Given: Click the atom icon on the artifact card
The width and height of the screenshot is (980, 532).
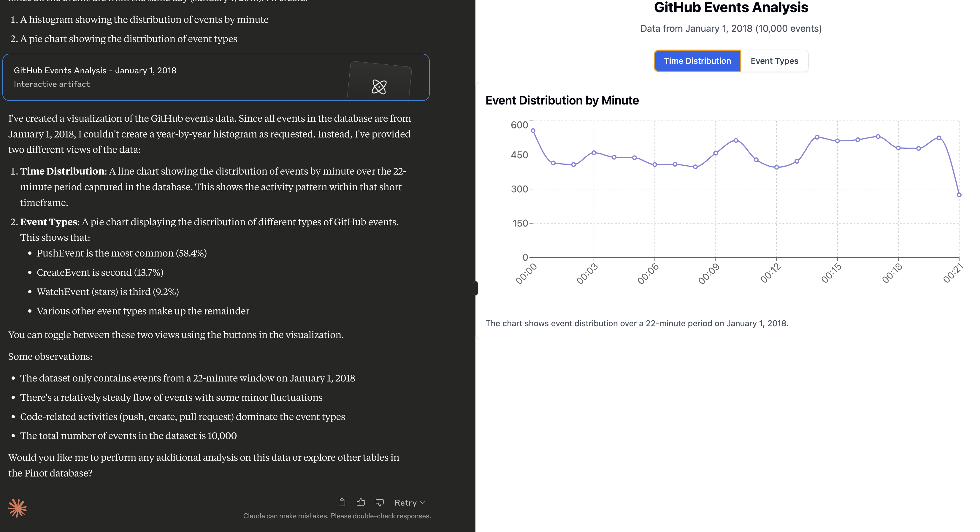Looking at the screenshot, I should pyautogui.click(x=379, y=87).
